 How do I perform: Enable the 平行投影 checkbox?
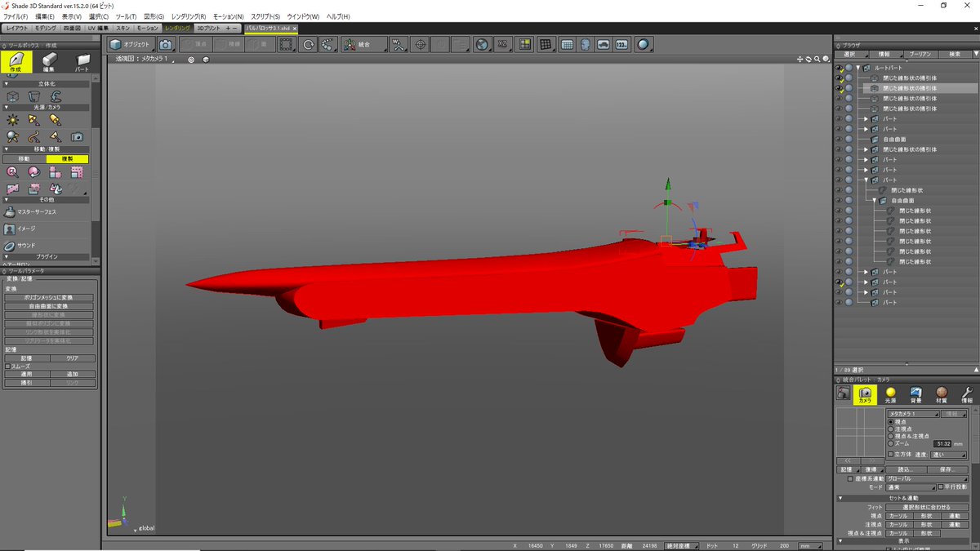pyautogui.click(x=941, y=487)
